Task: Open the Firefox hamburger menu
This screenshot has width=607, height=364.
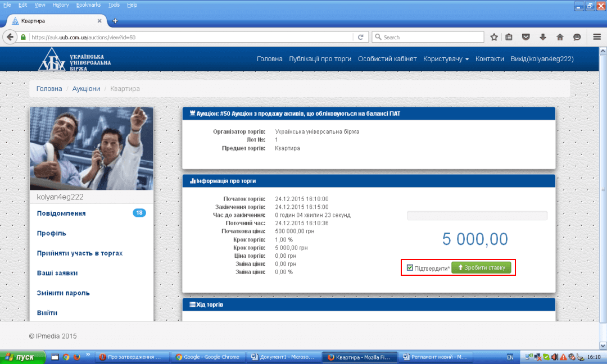Action: coord(597,37)
